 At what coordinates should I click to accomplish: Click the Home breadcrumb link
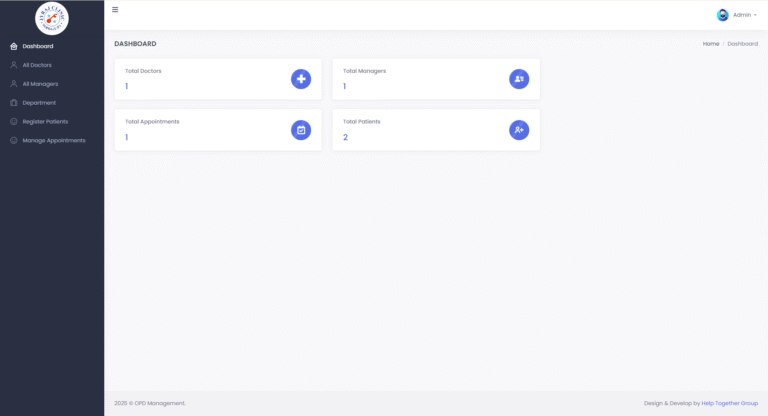711,44
